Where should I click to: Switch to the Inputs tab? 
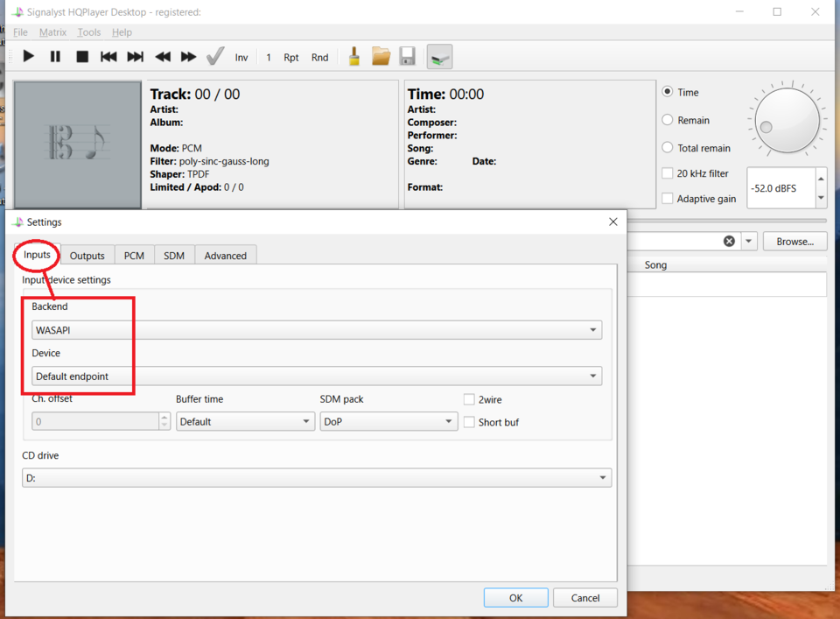[37, 255]
